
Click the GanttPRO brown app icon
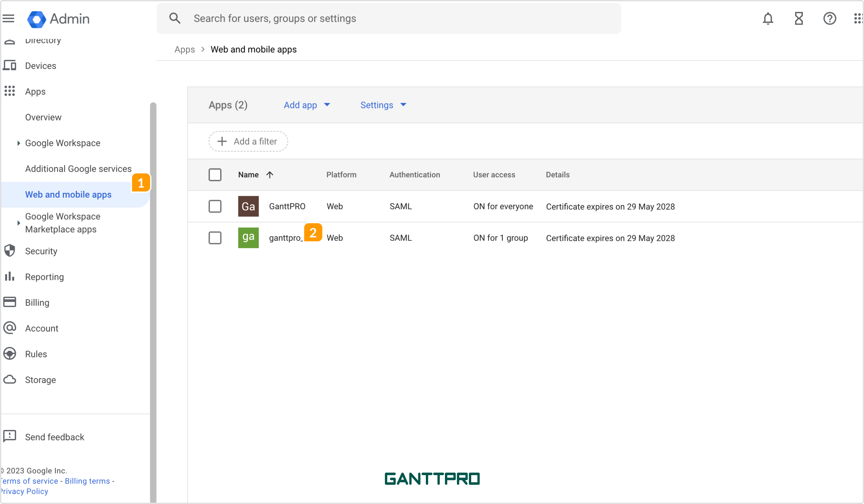[x=248, y=206]
